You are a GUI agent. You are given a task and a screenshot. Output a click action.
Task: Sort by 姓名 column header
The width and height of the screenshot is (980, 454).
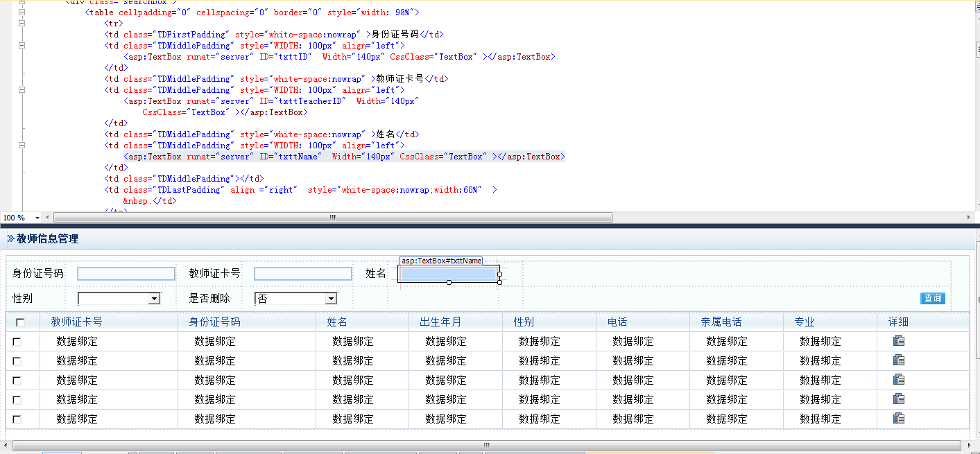pos(337,322)
